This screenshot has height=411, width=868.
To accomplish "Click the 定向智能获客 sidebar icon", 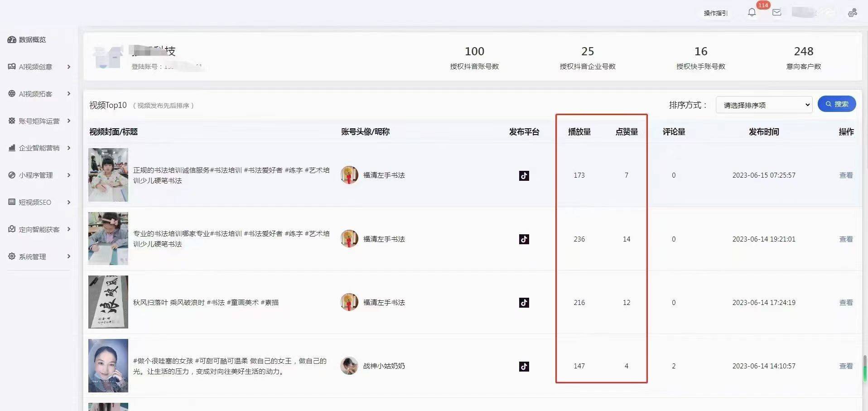I will (x=12, y=229).
